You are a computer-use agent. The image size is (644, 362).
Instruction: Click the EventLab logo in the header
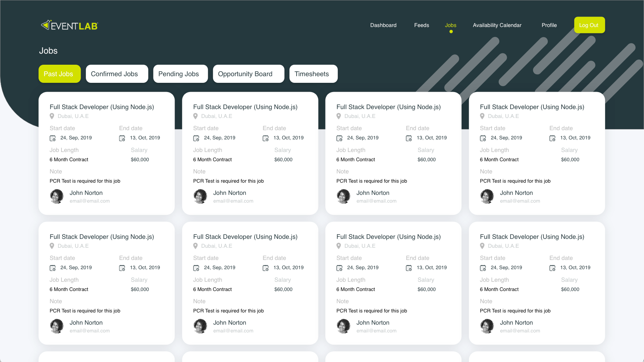pos(69,25)
